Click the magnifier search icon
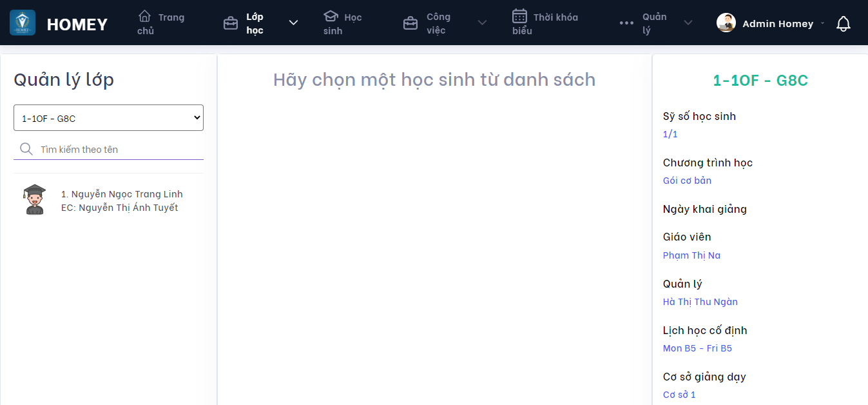868x405 pixels. point(26,148)
